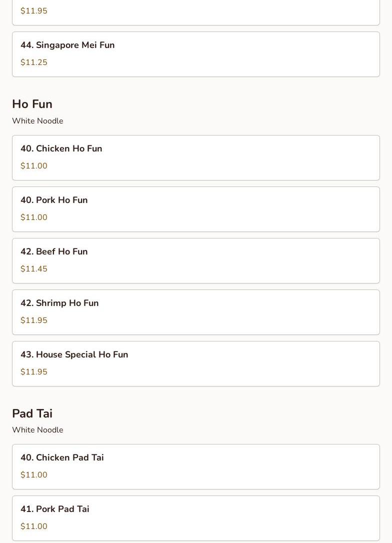
Task: Add Shrimp Ho Fun from the menu
Action: (x=195, y=312)
